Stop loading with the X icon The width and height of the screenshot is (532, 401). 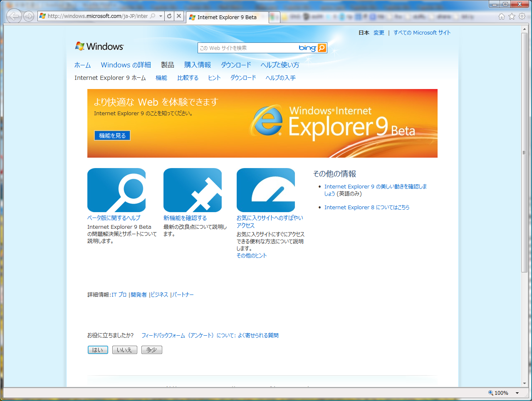[x=179, y=16]
